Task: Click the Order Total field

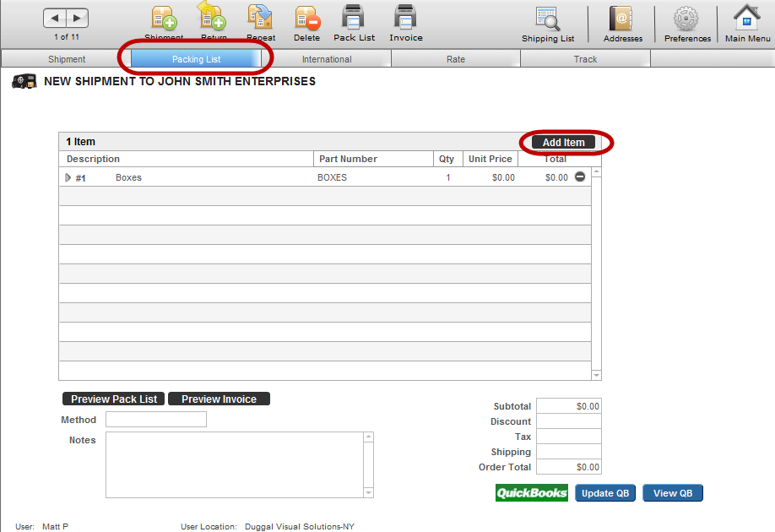Action: (x=569, y=467)
